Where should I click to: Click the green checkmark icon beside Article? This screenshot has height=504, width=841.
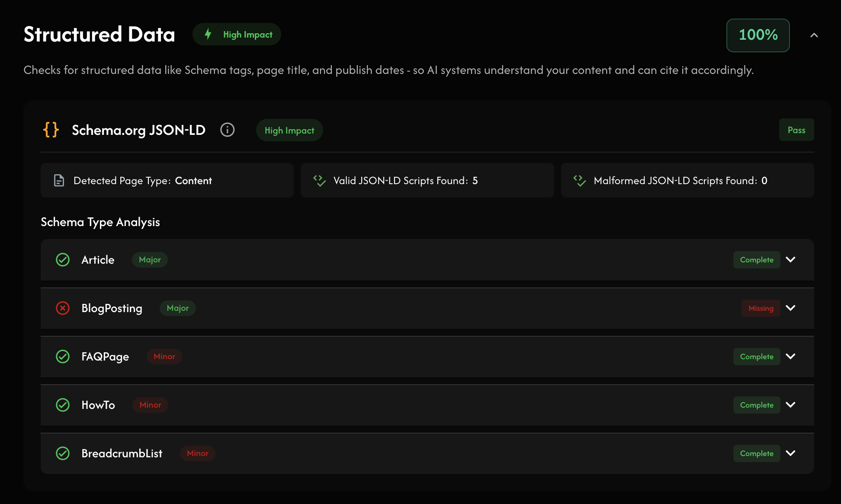(x=63, y=260)
